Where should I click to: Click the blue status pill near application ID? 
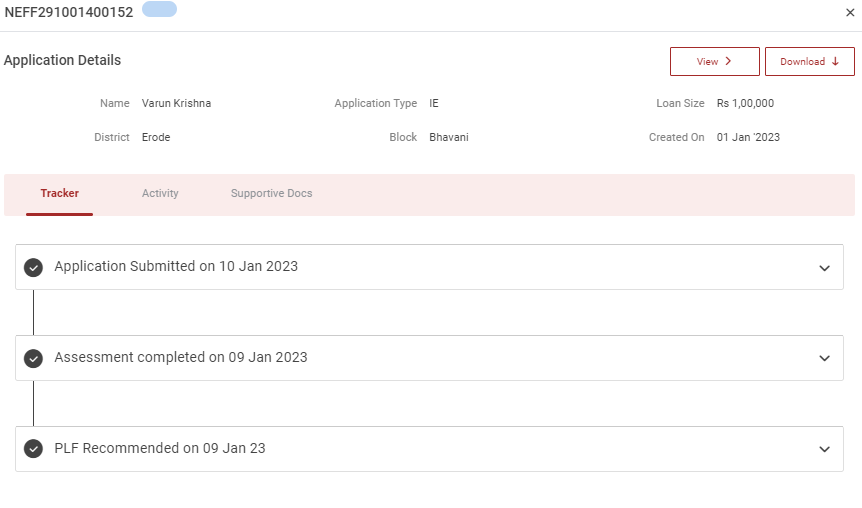tap(160, 10)
